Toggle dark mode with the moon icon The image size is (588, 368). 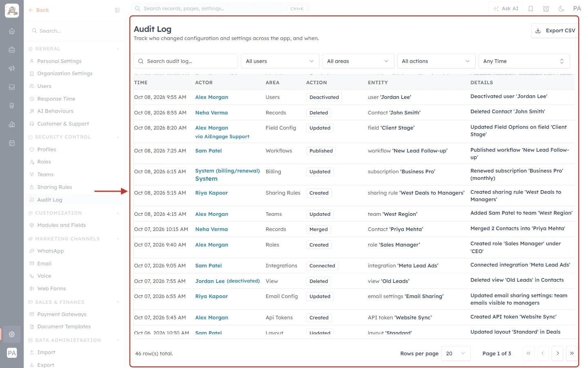point(561,9)
